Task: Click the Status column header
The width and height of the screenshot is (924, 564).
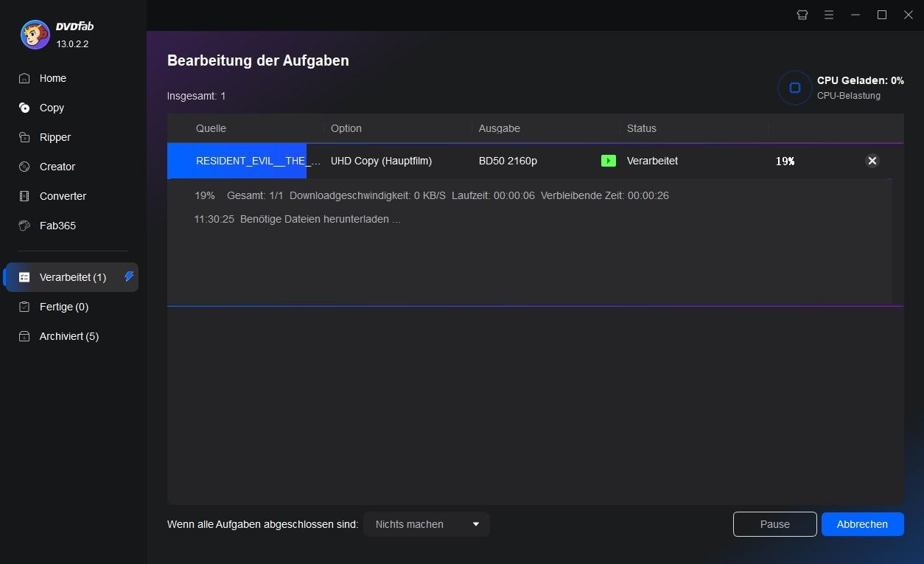Action: click(642, 128)
